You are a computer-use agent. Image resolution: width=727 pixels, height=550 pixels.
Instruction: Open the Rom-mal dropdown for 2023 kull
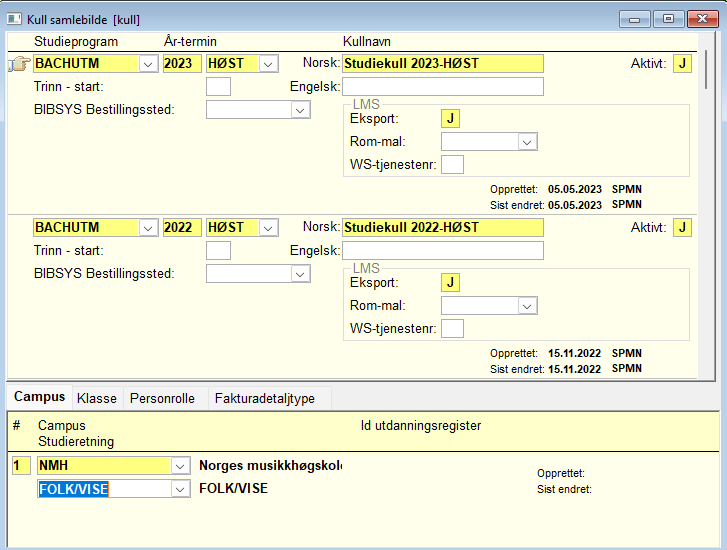click(x=527, y=142)
